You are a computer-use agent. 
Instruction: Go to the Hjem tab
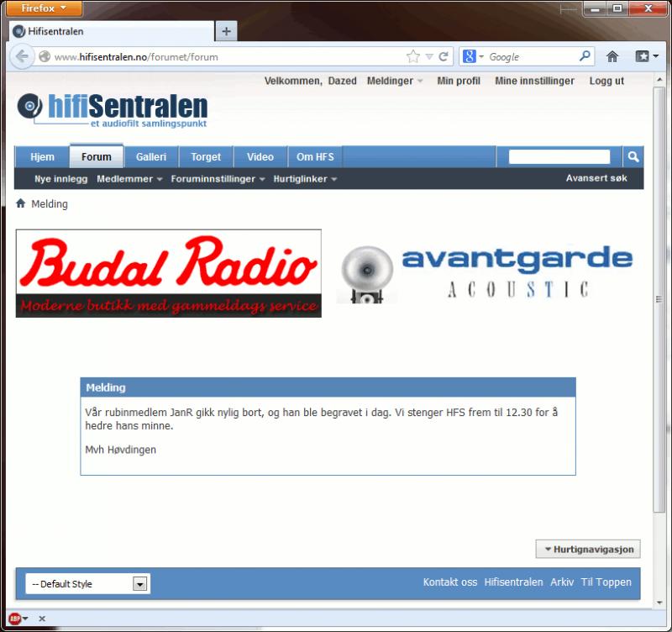click(x=42, y=157)
